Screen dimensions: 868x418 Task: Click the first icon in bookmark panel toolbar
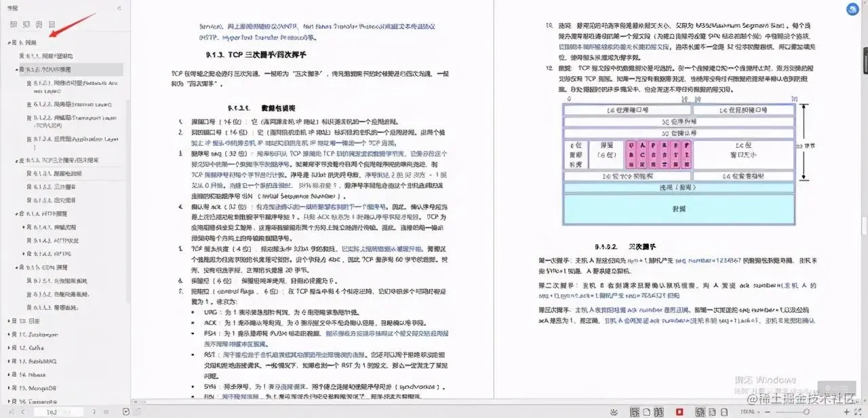[14, 24]
